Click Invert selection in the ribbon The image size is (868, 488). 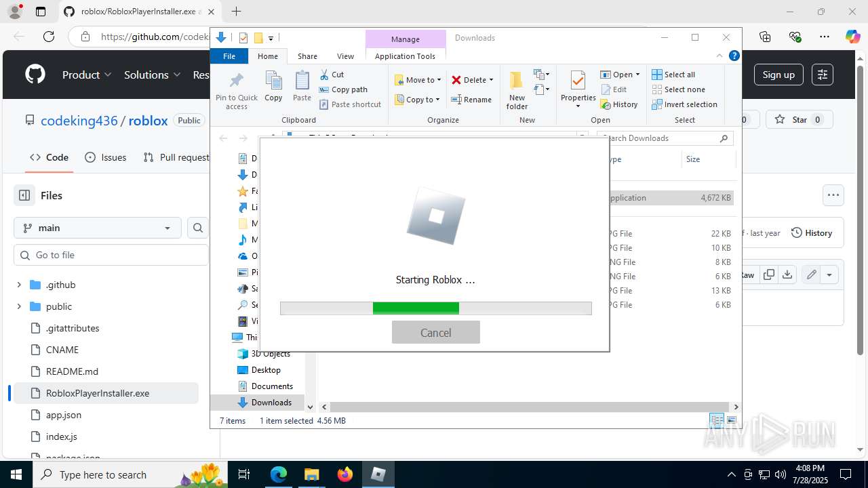(684, 104)
